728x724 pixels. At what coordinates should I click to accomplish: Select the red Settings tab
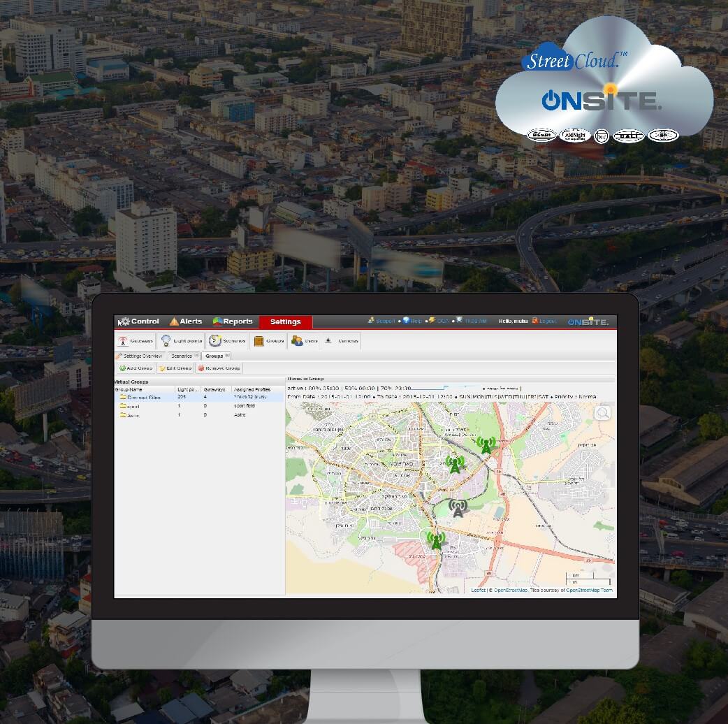pyautogui.click(x=286, y=322)
